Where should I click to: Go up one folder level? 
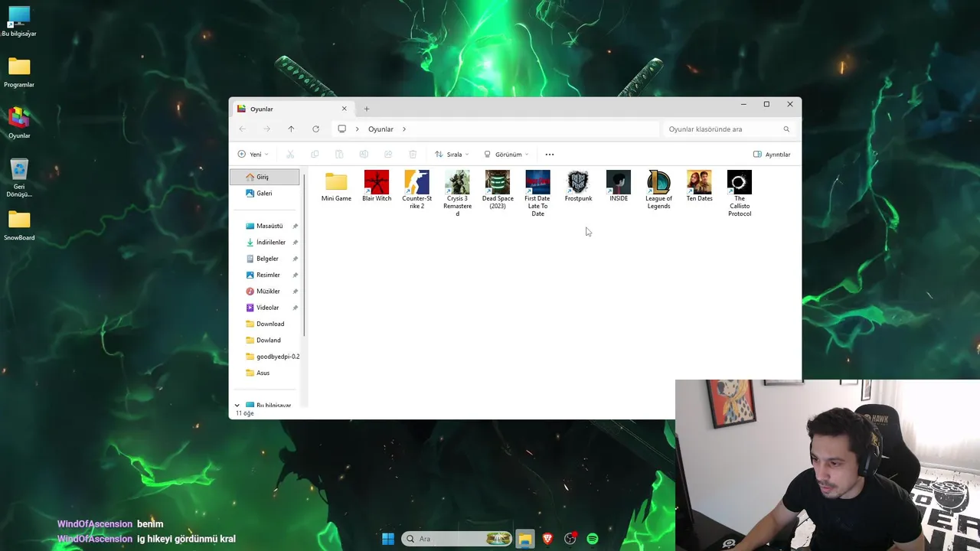click(x=291, y=129)
